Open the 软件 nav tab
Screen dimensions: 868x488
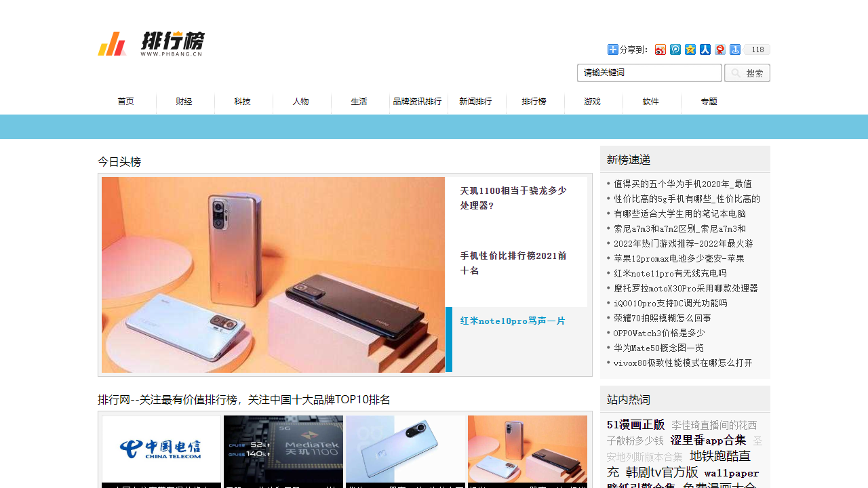point(651,102)
